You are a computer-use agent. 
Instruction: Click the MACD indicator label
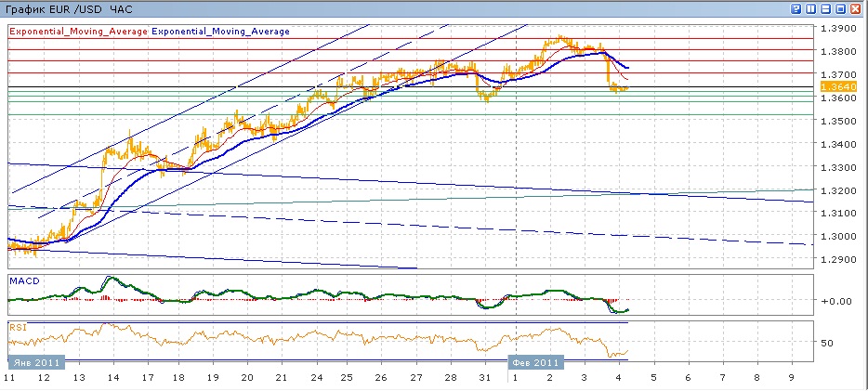tap(24, 281)
